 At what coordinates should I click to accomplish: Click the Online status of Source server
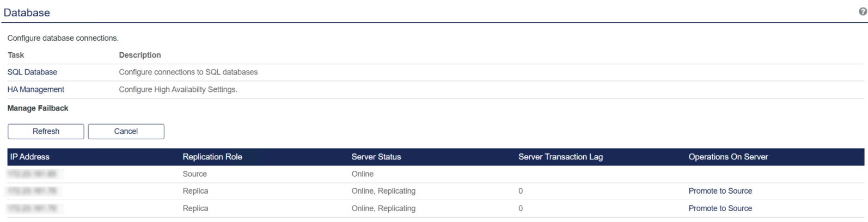click(362, 174)
